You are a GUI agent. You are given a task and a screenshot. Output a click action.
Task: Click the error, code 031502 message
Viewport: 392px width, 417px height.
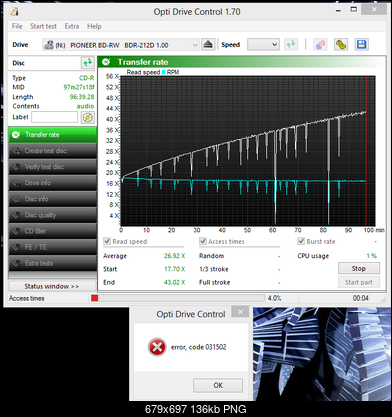[x=199, y=347]
